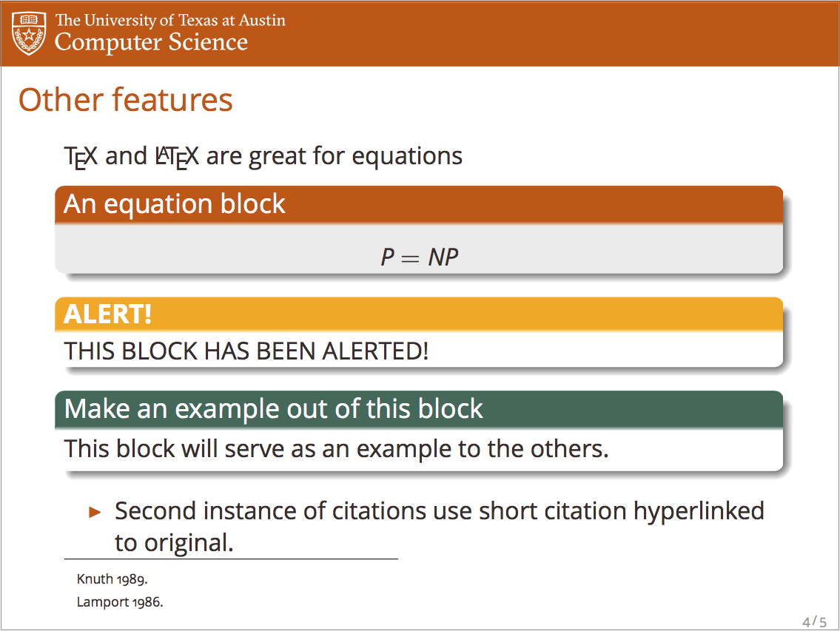Click 'Computer Science' text in header banner
Image resolution: width=840 pixels, height=631 pixels.
pos(151,42)
